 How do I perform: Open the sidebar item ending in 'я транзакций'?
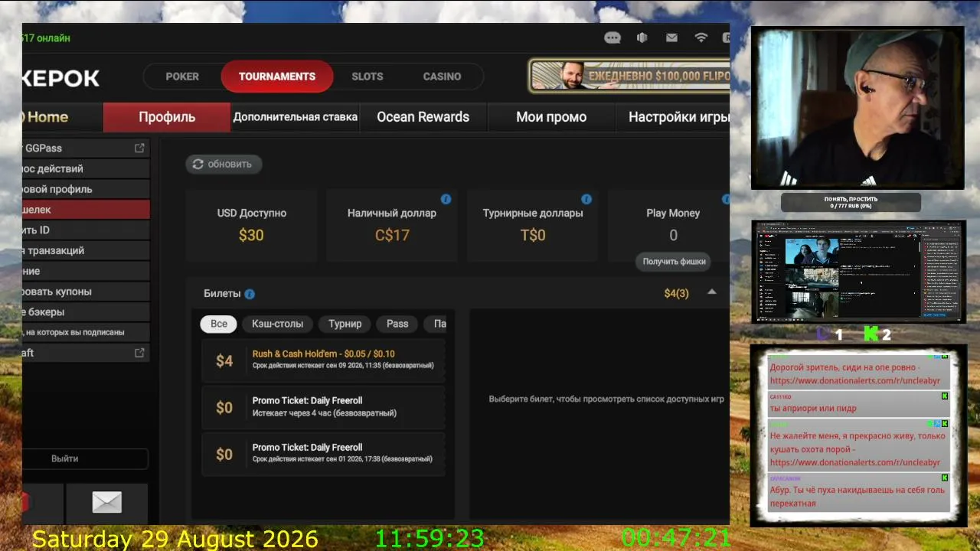point(86,250)
